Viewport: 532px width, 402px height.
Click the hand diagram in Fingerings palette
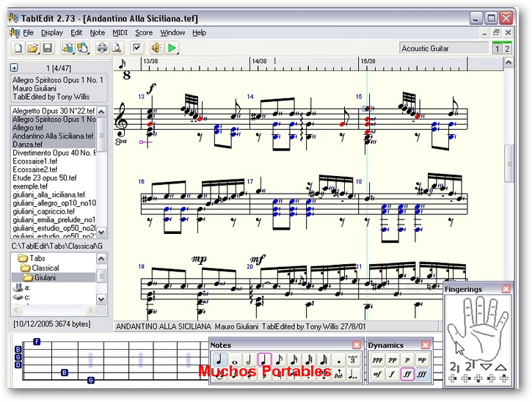click(478, 328)
